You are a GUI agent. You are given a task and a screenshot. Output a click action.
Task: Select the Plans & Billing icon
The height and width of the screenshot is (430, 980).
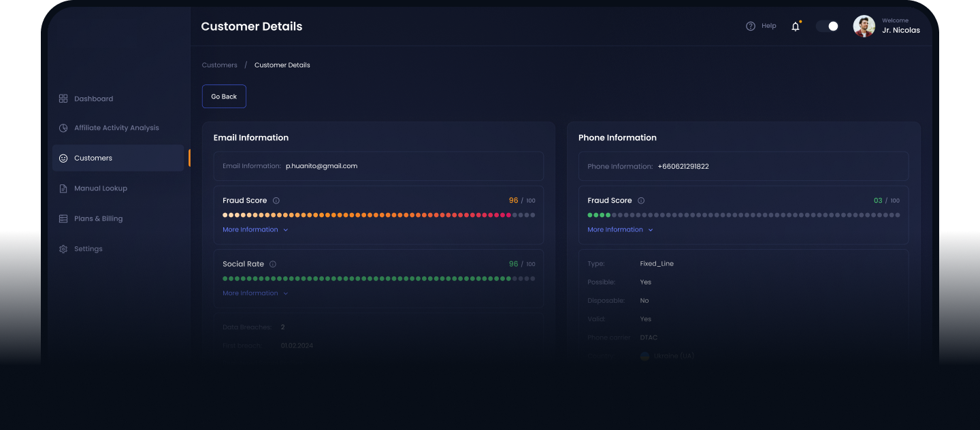pyautogui.click(x=62, y=218)
